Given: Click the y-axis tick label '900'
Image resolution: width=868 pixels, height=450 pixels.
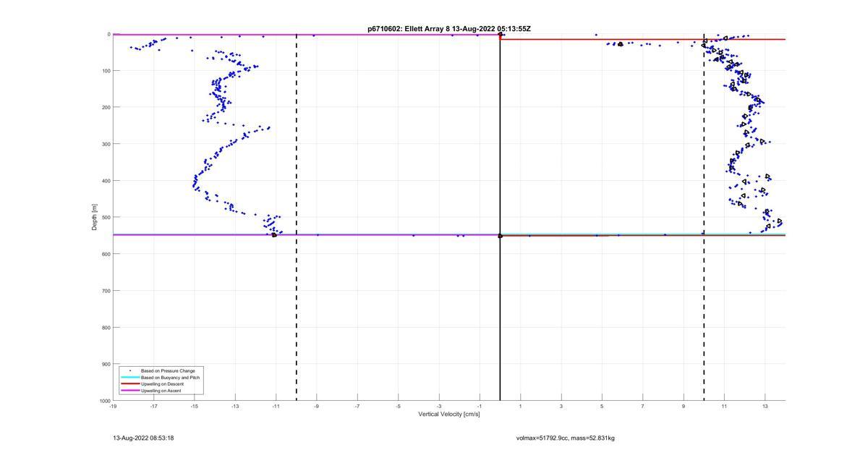Looking at the screenshot, I should click(106, 364).
